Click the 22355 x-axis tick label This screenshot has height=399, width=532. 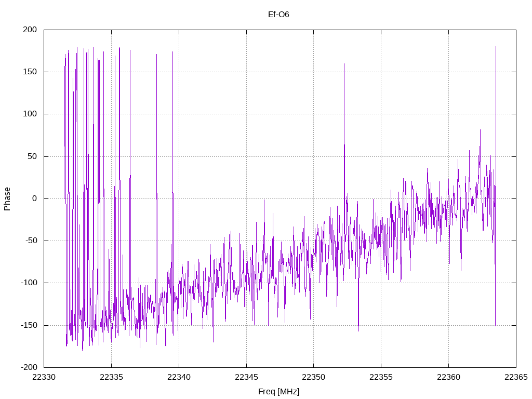381,377
